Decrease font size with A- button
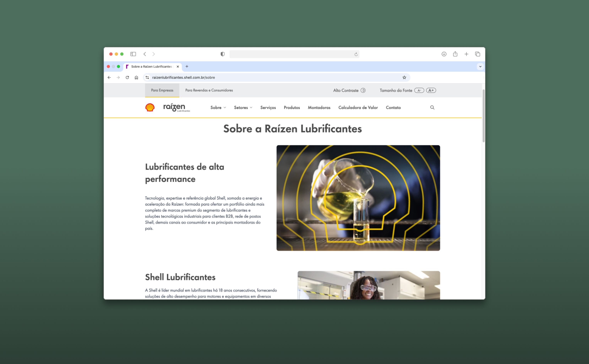Image resolution: width=589 pixels, height=364 pixels. click(x=419, y=90)
